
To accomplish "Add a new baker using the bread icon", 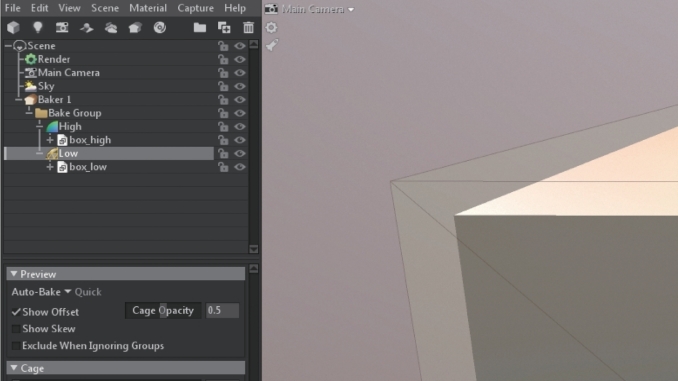I will (x=135, y=27).
